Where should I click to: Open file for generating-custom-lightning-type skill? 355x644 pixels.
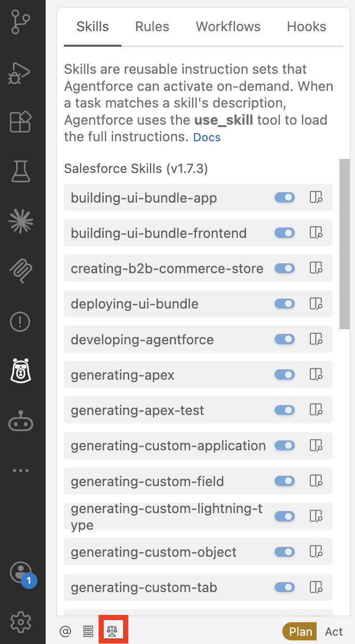pyautogui.click(x=316, y=516)
